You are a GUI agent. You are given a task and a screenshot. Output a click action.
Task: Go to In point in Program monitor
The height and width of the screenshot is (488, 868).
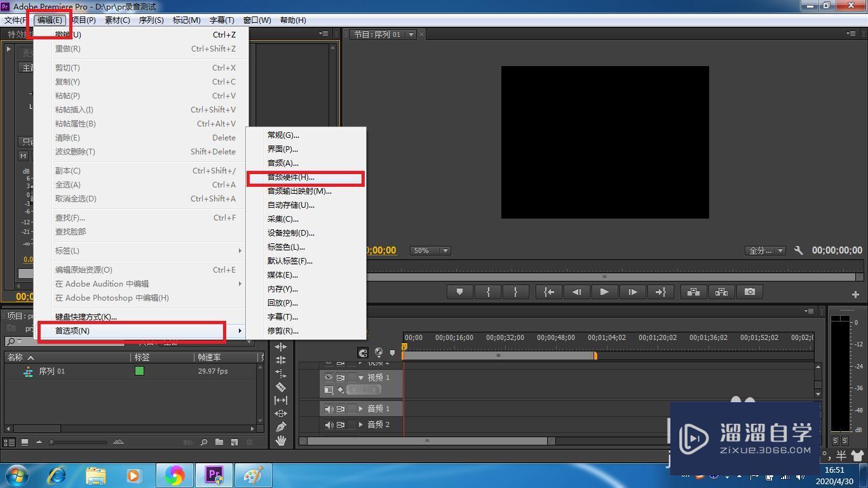coord(548,292)
